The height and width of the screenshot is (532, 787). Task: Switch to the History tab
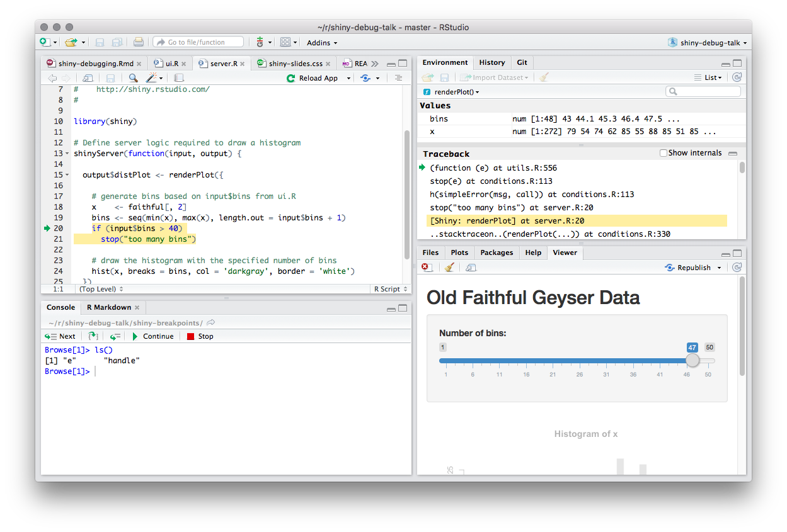[x=491, y=62]
